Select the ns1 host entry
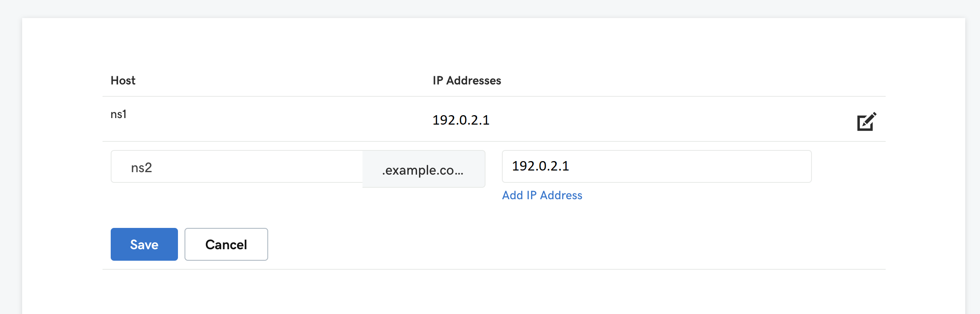 coord(119,115)
